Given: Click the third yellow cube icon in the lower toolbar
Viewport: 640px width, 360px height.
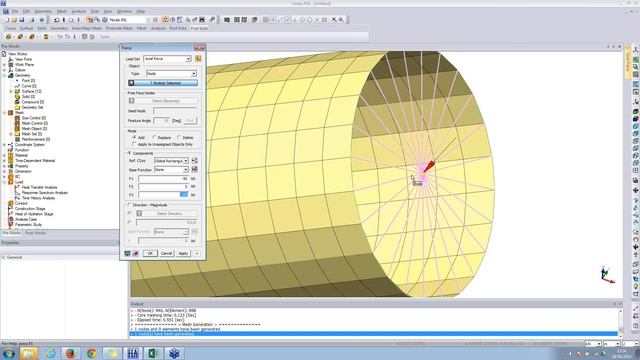Looking at the screenshot, I should [32, 37].
